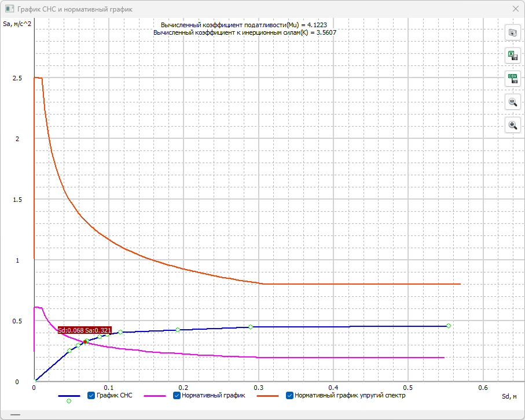Click the Sd:0.068 Sa:0.321 tooltip label
The image size is (525, 420).
(x=85, y=330)
